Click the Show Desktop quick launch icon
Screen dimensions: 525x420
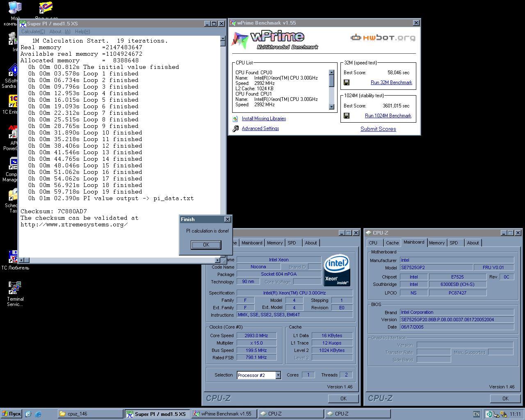pyautogui.click(x=28, y=414)
